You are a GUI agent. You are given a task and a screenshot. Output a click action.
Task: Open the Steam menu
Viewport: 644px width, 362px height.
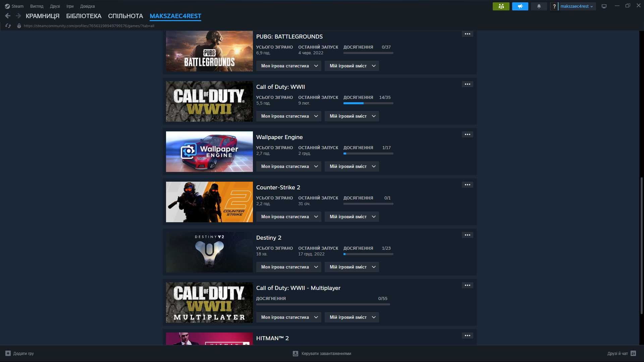tap(14, 6)
